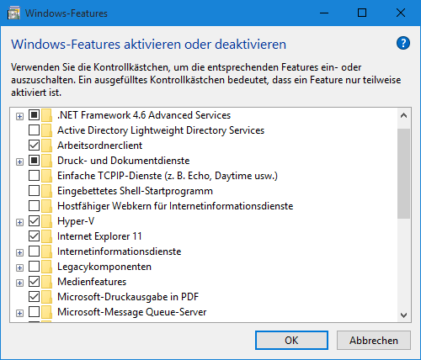Click folder icon beside Einfache TCPIP-Dienste
This screenshot has height=360, width=421.
(x=47, y=176)
